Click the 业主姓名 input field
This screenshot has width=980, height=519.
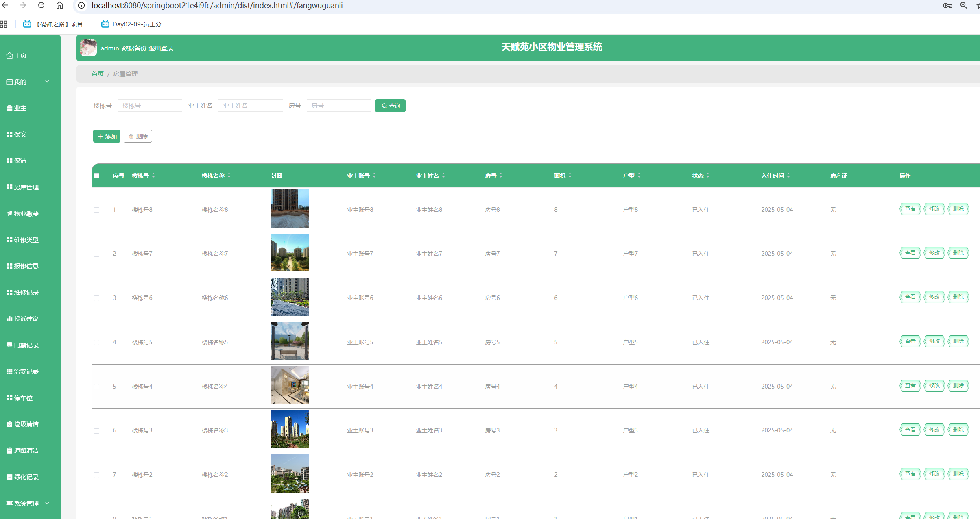point(250,106)
